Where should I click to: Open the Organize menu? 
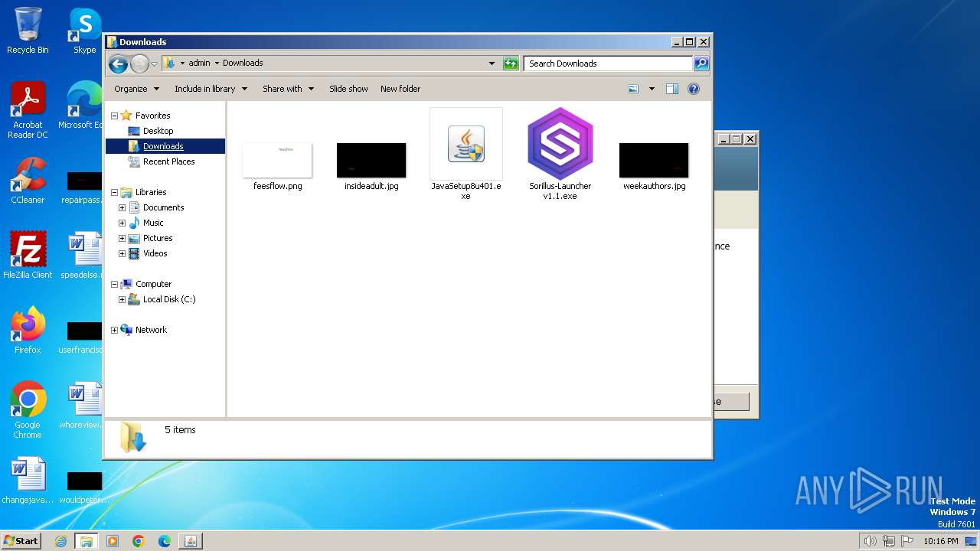(x=136, y=89)
